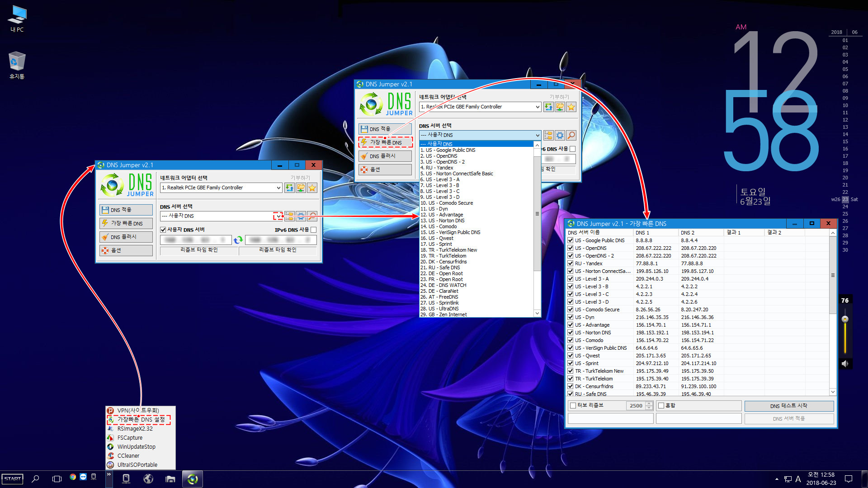Click magnifier search icon in top DNS Jumper window

571,135
